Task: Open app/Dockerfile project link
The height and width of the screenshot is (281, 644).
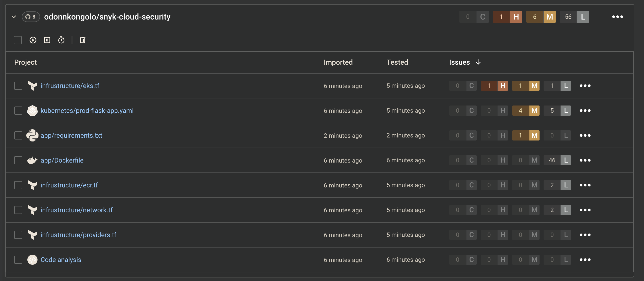Action: tap(62, 160)
